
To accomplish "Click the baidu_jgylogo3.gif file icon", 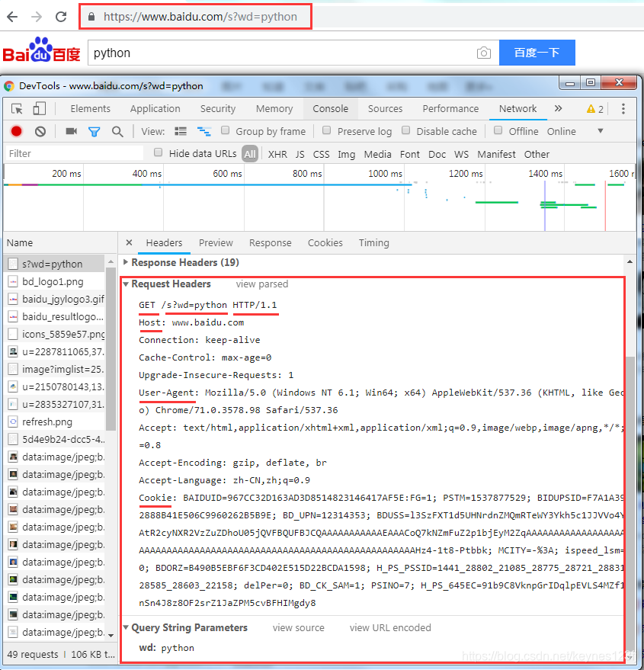I will 13,299.
